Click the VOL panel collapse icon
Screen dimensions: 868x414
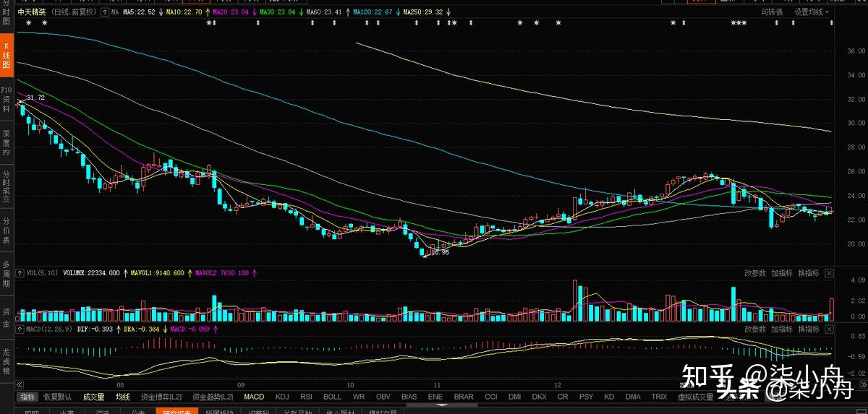click(x=20, y=274)
